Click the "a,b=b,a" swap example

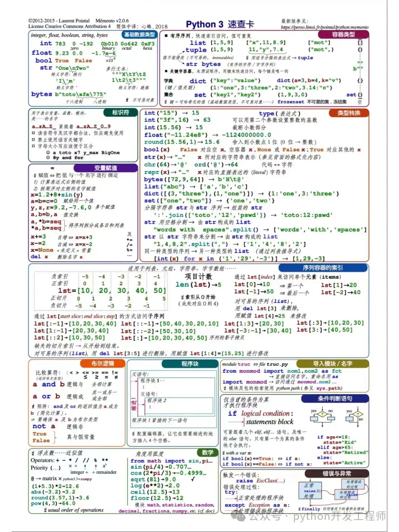44,214
